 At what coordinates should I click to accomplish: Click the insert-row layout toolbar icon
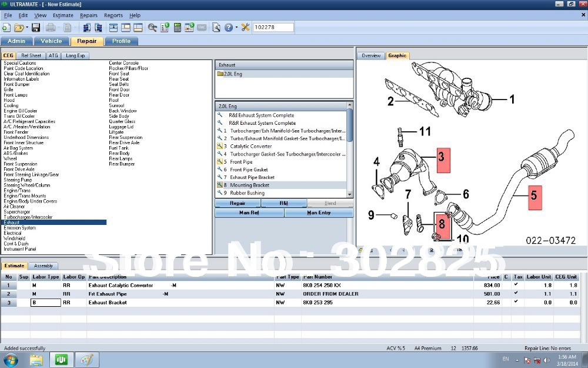(x=113, y=28)
